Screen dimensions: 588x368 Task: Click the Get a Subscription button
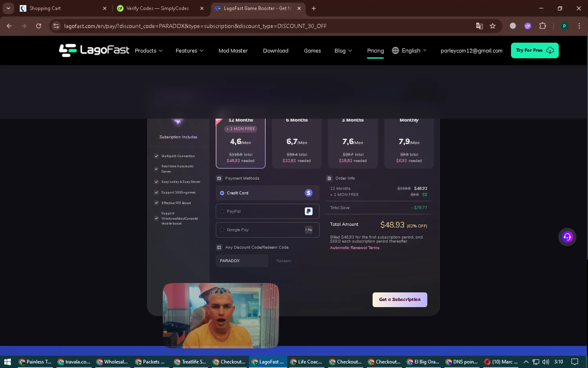click(400, 300)
